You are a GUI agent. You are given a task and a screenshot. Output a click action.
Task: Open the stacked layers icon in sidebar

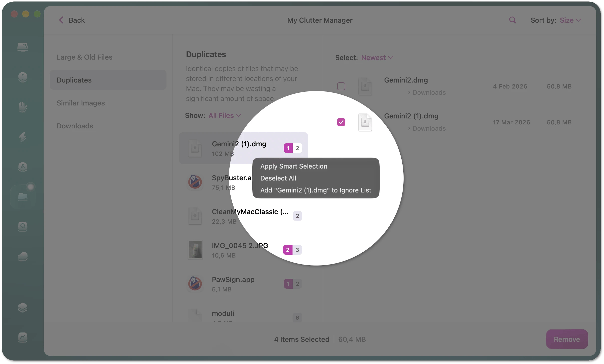[x=23, y=307]
